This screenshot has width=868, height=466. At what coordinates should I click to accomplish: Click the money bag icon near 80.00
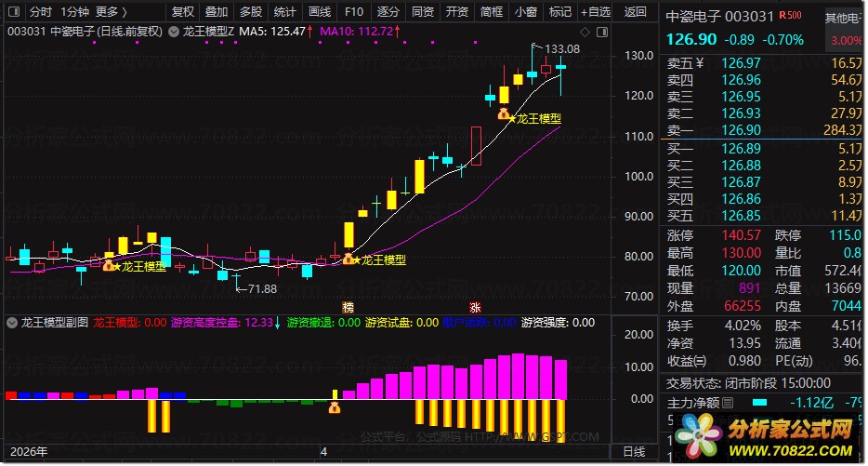pyautogui.click(x=349, y=259)
